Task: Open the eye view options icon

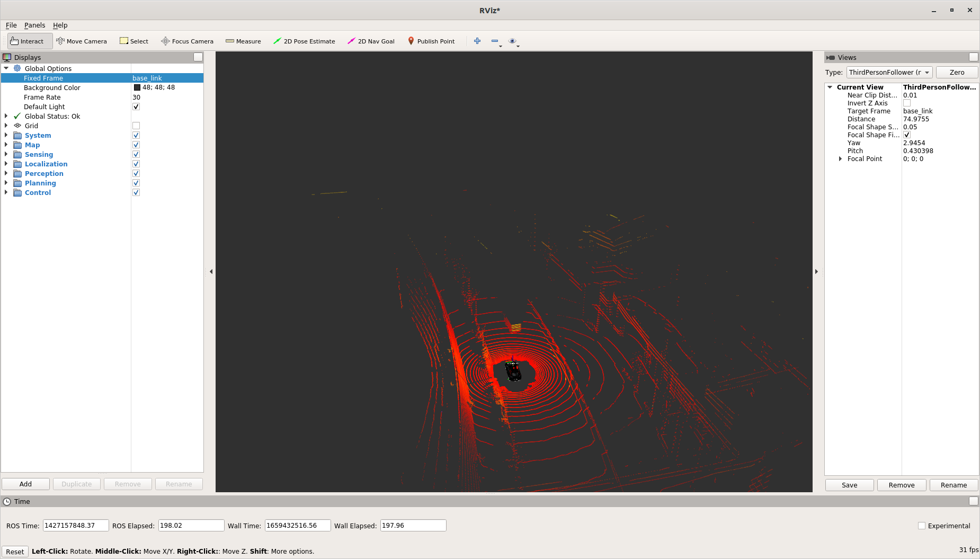Action: (x=512, y=41)
